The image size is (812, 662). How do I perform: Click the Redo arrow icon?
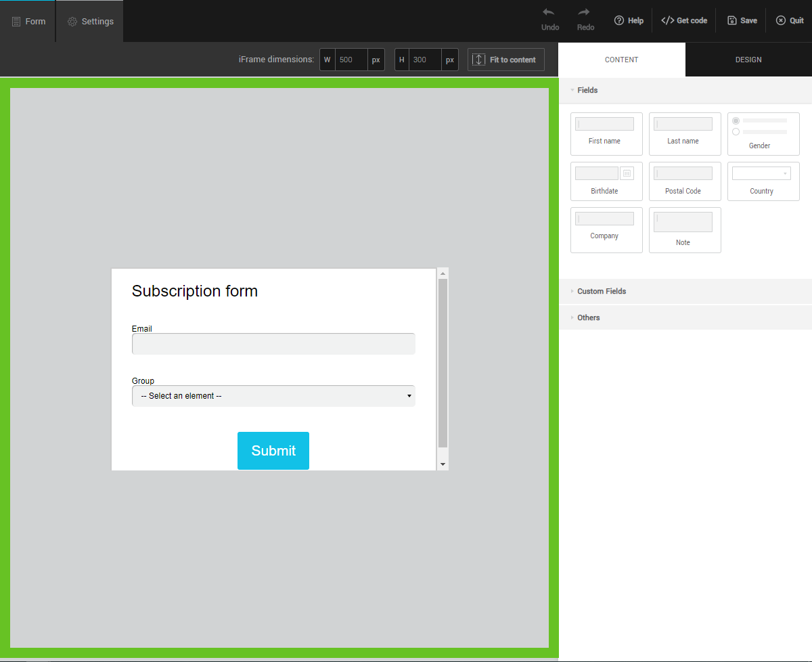pyautogui.click(x=585, y=13)
